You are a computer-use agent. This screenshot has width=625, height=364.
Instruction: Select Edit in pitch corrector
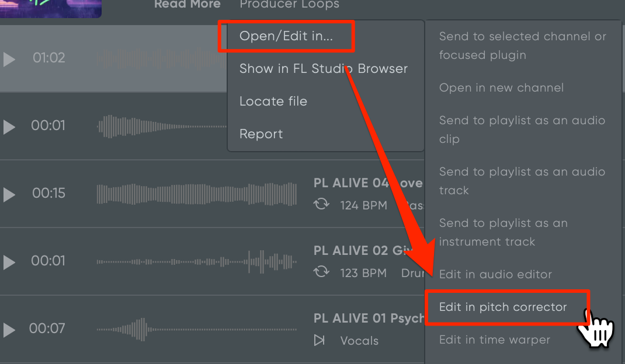tap(503, 307)
